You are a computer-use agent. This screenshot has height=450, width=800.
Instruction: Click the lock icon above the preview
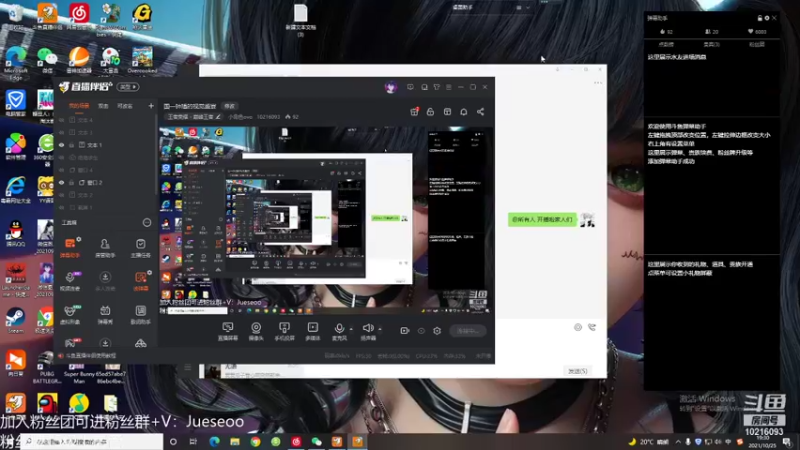pyautogui.click(x=431, y=112)
